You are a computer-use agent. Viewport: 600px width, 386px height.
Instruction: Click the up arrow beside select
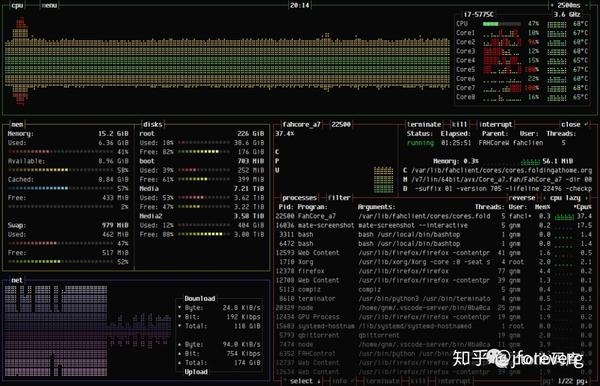(x=285, y=381)
